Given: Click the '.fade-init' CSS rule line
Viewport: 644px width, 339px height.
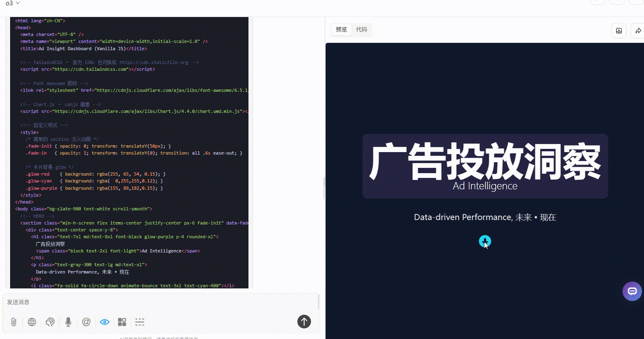Looking at the screenshot, I should click(x=98, y=146).
